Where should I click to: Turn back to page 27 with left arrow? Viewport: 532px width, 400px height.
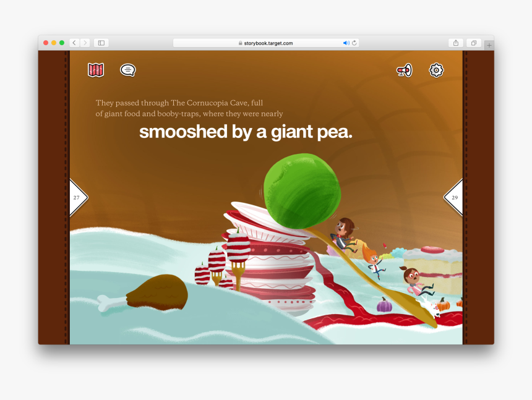(78, 198)
